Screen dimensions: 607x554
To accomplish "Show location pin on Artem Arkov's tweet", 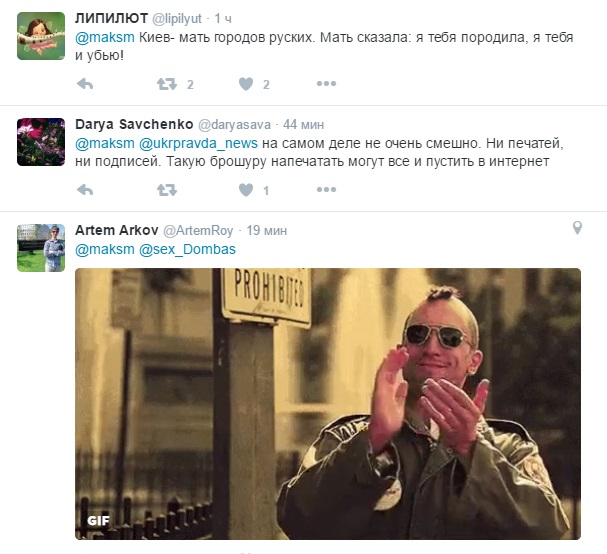I will (x=577, y=228).
